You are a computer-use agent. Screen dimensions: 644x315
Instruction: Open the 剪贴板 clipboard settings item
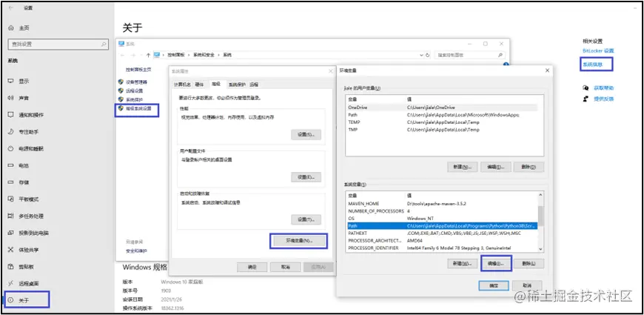(x=21, y=267)
